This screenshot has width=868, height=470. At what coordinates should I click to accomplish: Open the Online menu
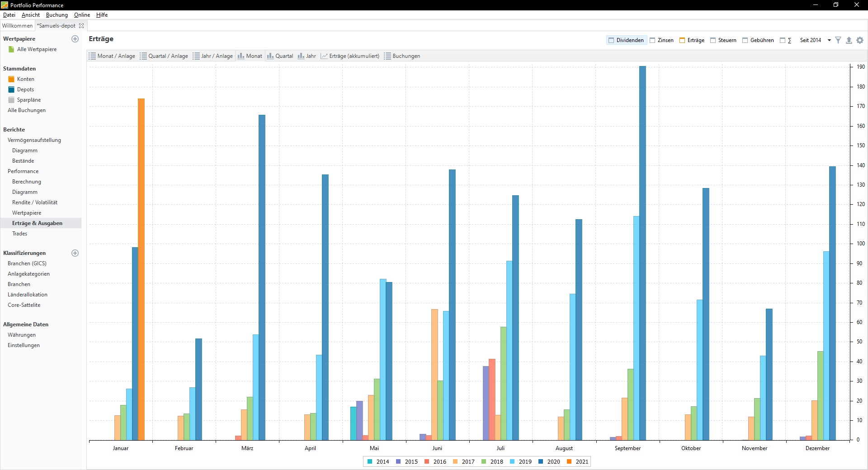coord(82,15)
